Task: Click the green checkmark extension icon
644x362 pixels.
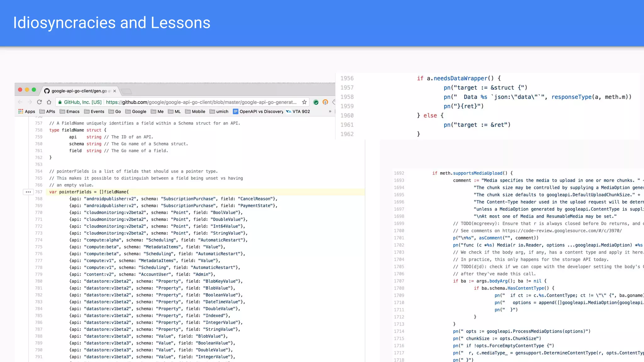Action: click(316, 102)
